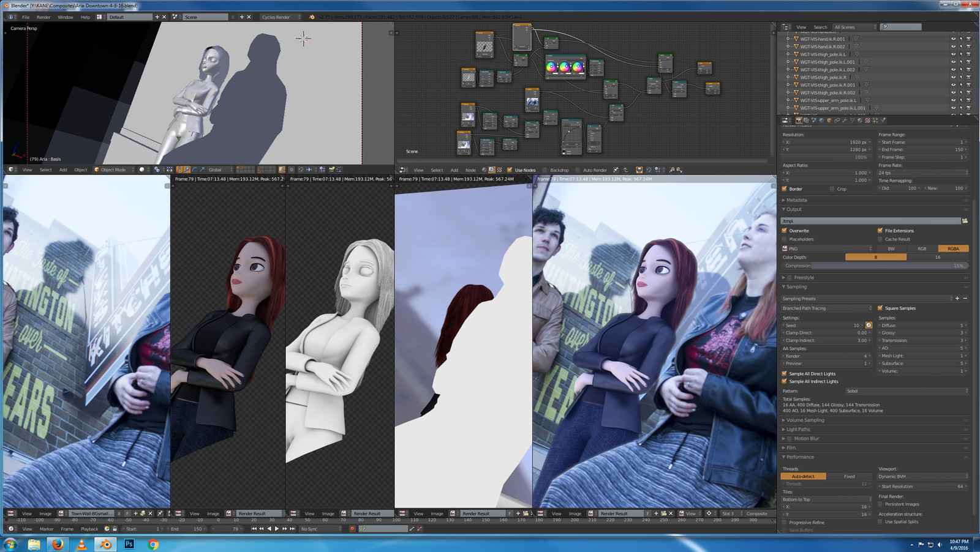Screen dimensions: 980x552
Task: Open the Cycles Render engine dropdown
Action: coord(281,17)
